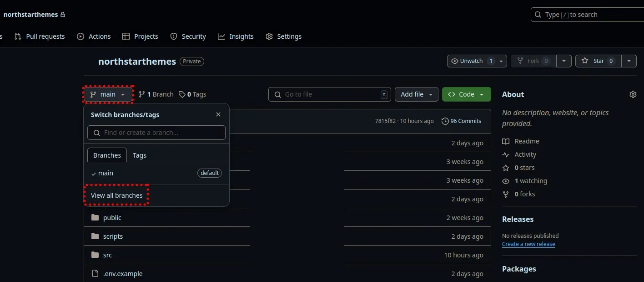Click the northstarthemes repository title link
Viewport: 644px width, 282px height.
click(137, 62)
